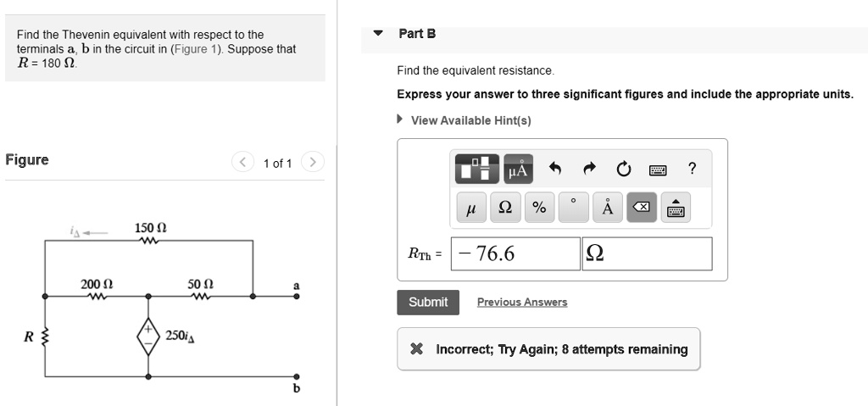Redo the last answer edit
The image size is (868, 406).
(x=590, y=169)
